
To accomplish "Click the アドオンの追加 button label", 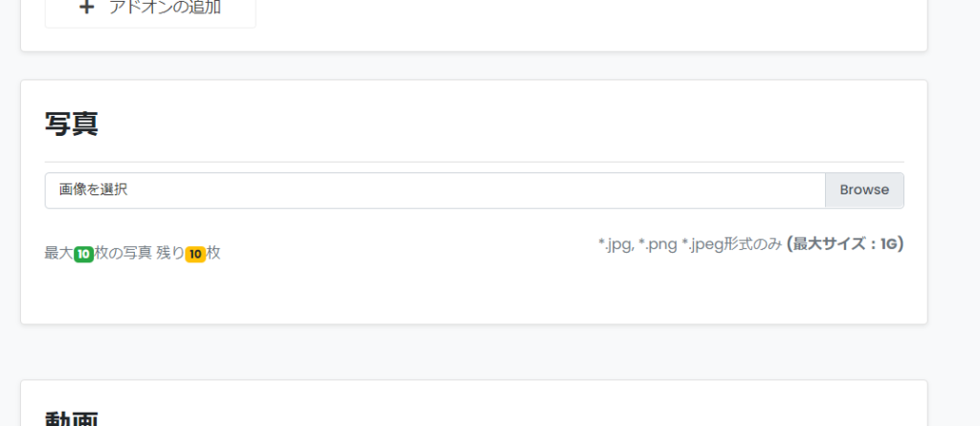I will pyautogui.click(x=165, y=8).
